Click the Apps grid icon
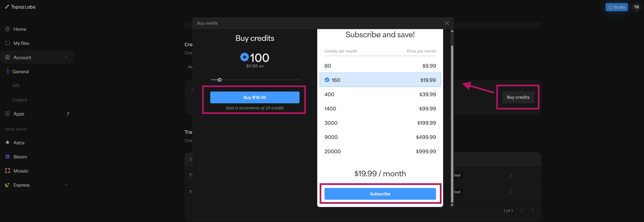 7,114
